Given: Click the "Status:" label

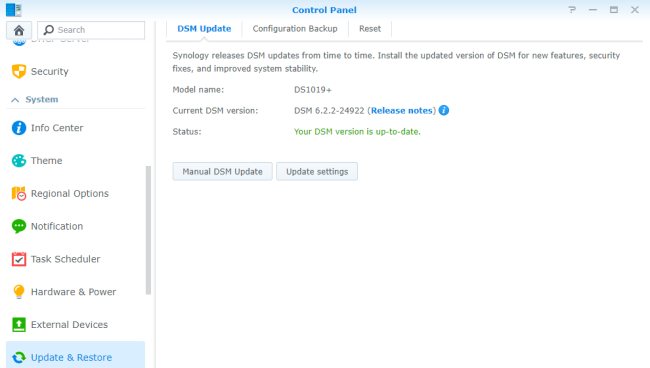Looking at the screenshot, I should tap(187, 131).
